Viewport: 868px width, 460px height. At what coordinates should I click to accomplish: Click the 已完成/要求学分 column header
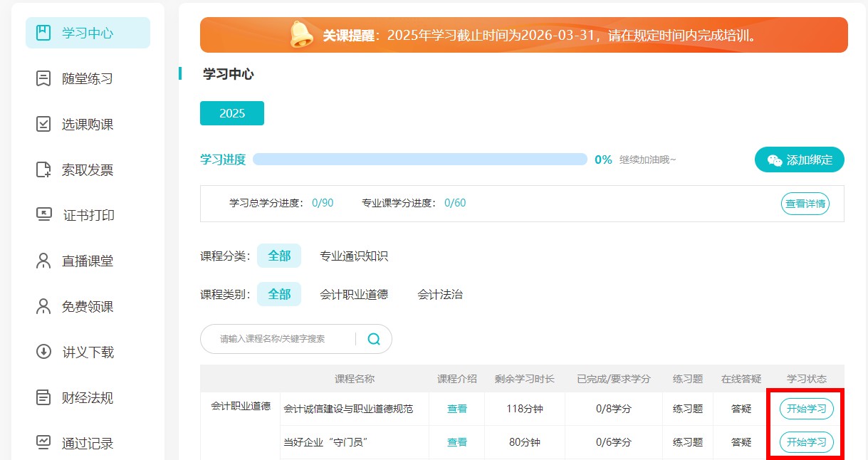click(x=614, y=379)
